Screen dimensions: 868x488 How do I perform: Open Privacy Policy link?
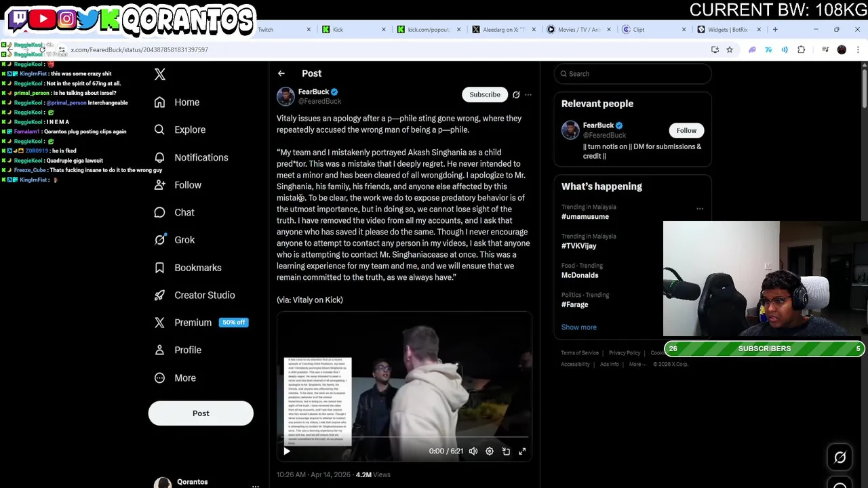tap(625, 353)
